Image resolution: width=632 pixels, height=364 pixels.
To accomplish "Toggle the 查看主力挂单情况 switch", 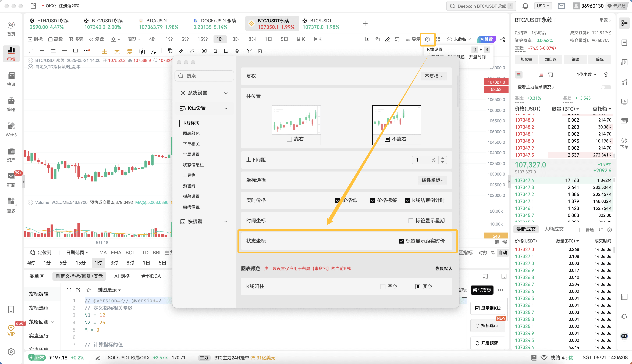I will coord(606,87).
